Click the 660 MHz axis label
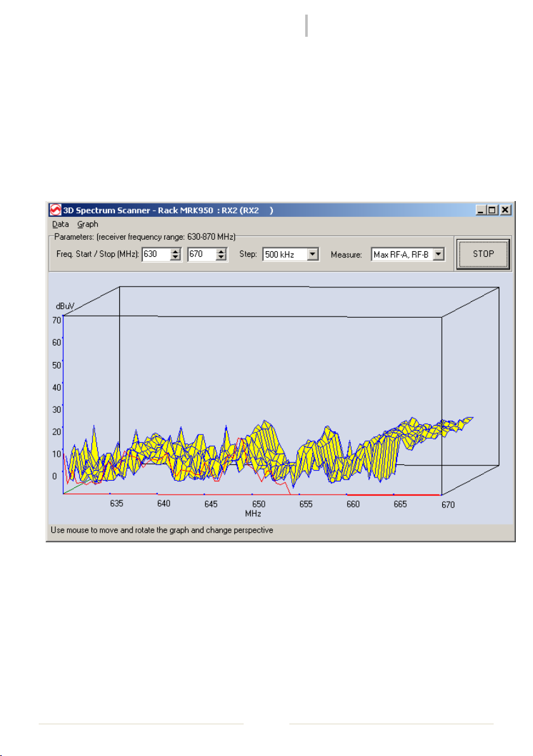 coord(353,504)
